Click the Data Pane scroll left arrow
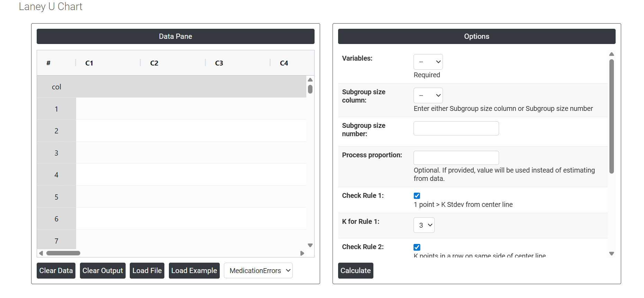Viewport: 644px width, 298px height. point(41,253)
